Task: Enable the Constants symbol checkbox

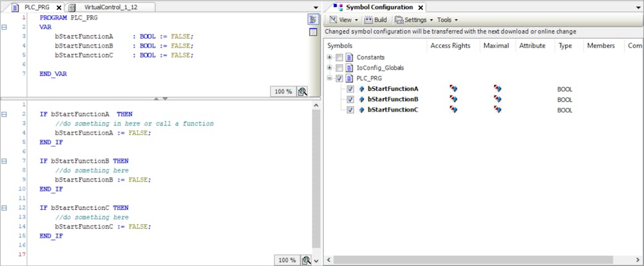Action: tap(339, 57)
